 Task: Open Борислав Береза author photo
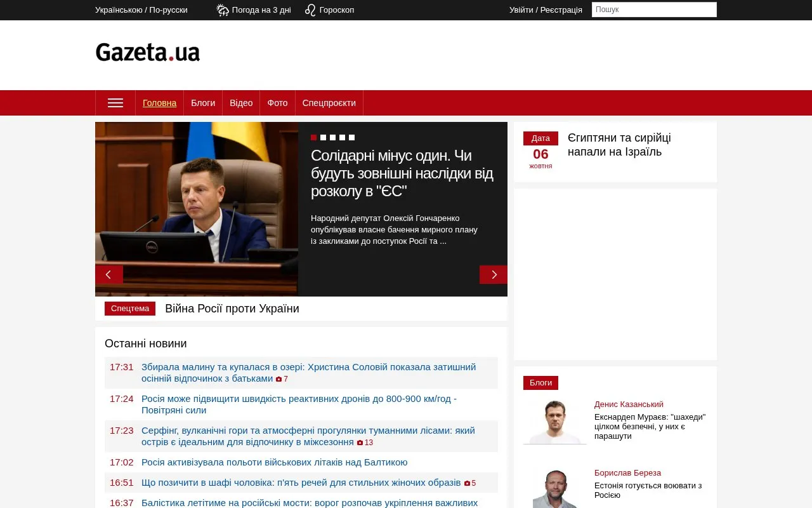[x=555, y=488]
